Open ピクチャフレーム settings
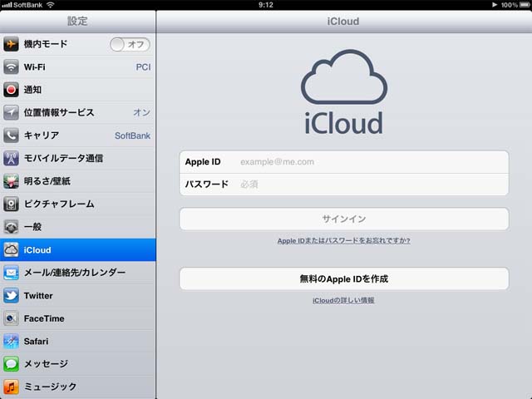This screenshot has width=532, height=399. point(77,204)
